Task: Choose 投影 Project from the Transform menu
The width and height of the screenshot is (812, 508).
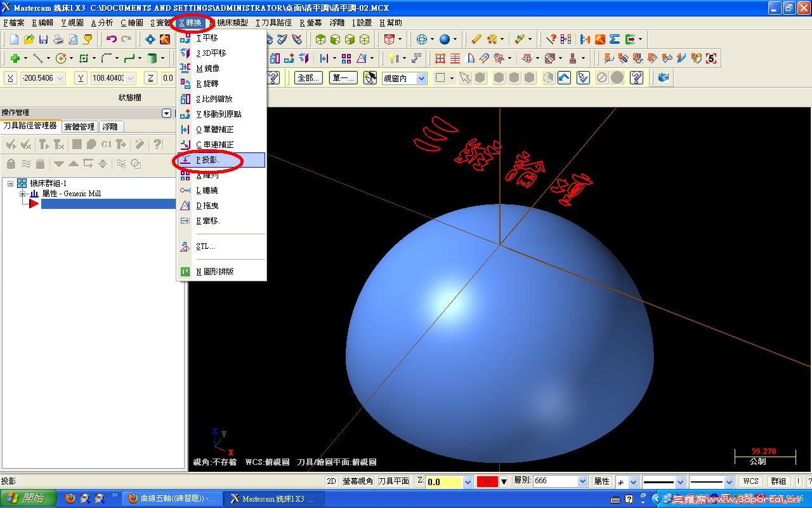Action: 221,160
